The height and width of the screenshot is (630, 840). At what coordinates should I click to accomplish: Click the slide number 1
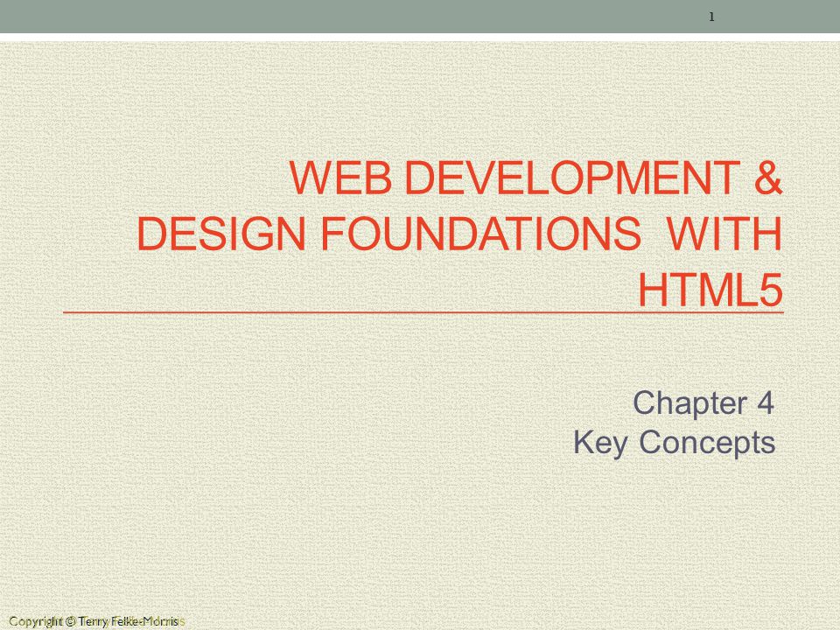(711, 17)
